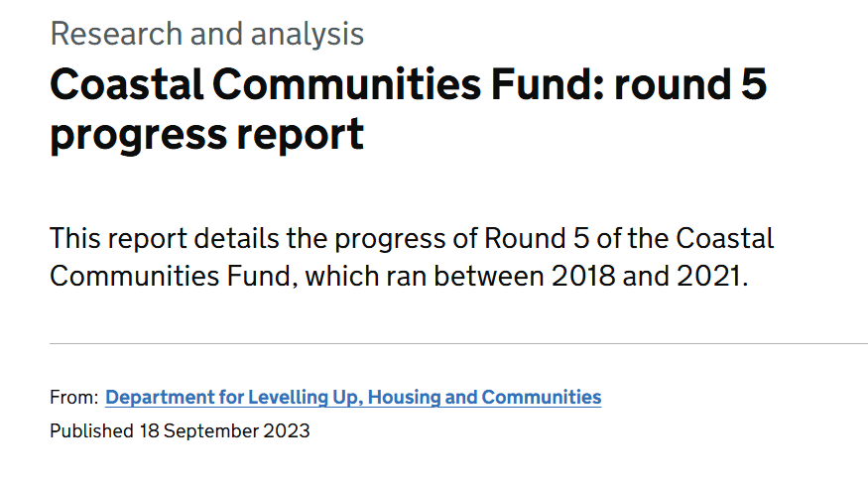The image size is (868, 483).
Task: Click the word 'Communities' in the main heading
Action: [x=347, y=84]
